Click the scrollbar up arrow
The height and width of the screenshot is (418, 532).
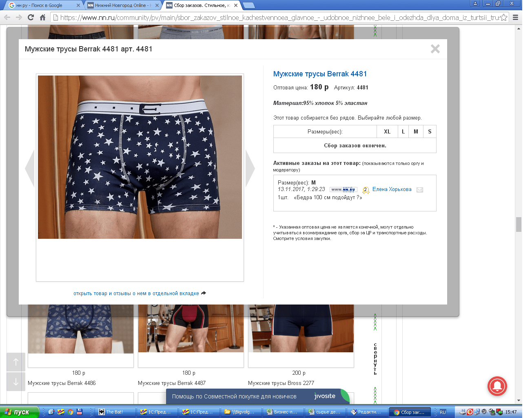(x=519, y=28)
